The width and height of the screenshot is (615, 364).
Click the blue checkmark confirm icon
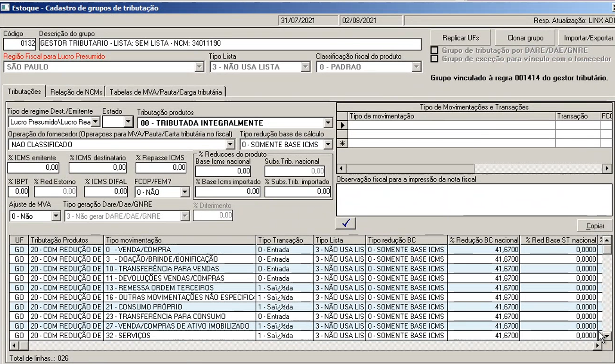346,223
